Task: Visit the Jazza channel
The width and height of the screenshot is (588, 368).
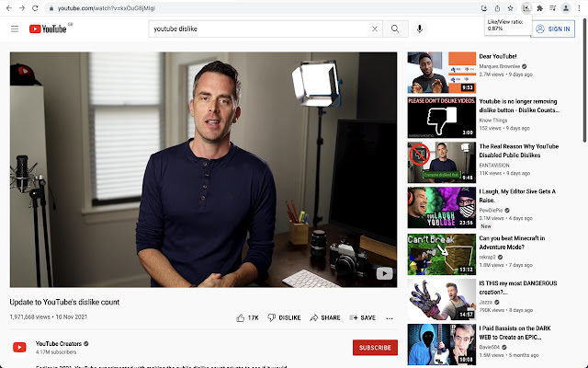Action: 486,302
